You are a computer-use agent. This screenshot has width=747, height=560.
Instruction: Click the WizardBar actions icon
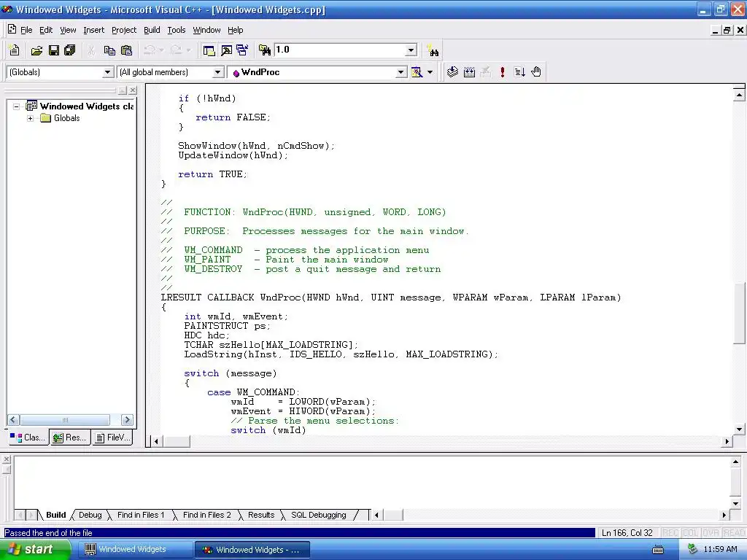pos(417,72)
